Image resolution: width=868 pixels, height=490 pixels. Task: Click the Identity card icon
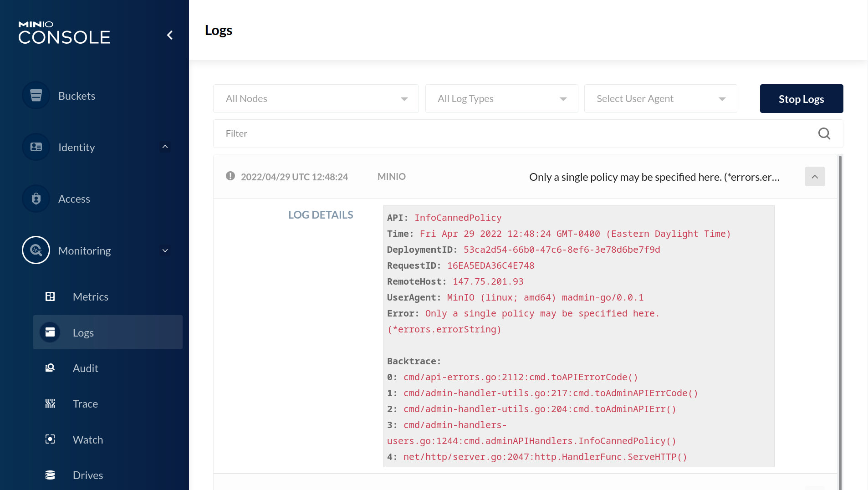click(36, 147)
